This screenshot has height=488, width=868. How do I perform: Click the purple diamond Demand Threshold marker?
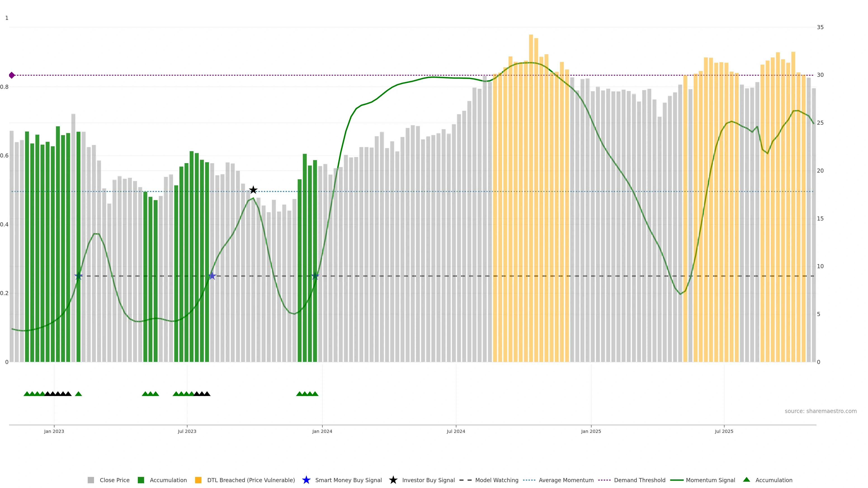click(x=12, y=75)
